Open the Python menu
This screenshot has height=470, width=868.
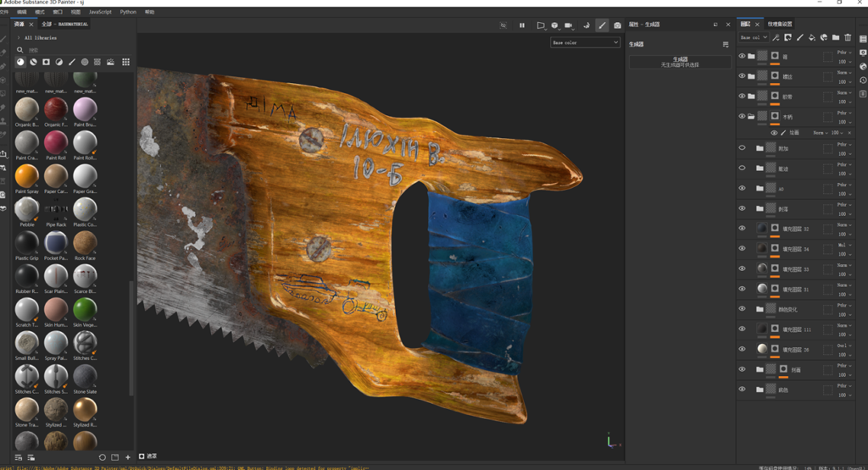click(128, 12)
